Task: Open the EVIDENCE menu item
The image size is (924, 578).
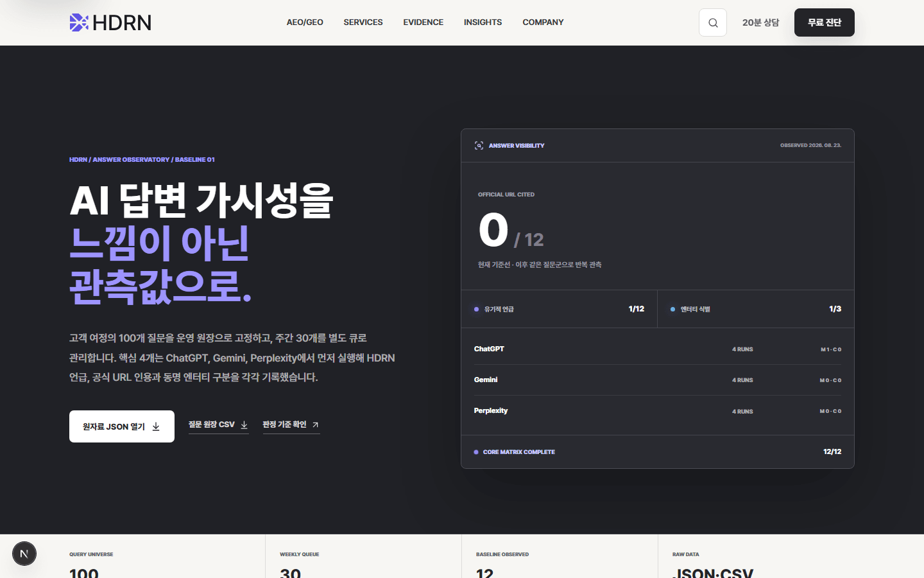Action: point(424,22)
